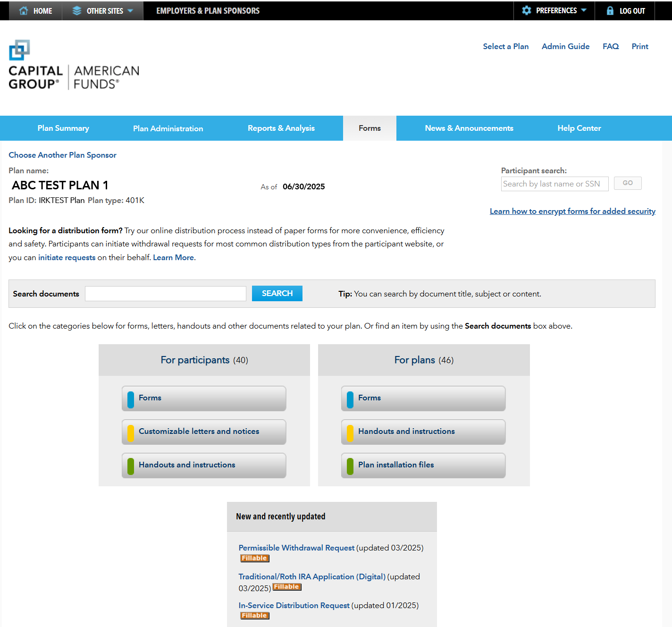Click inside the Search documents text field

click(165, 293)
